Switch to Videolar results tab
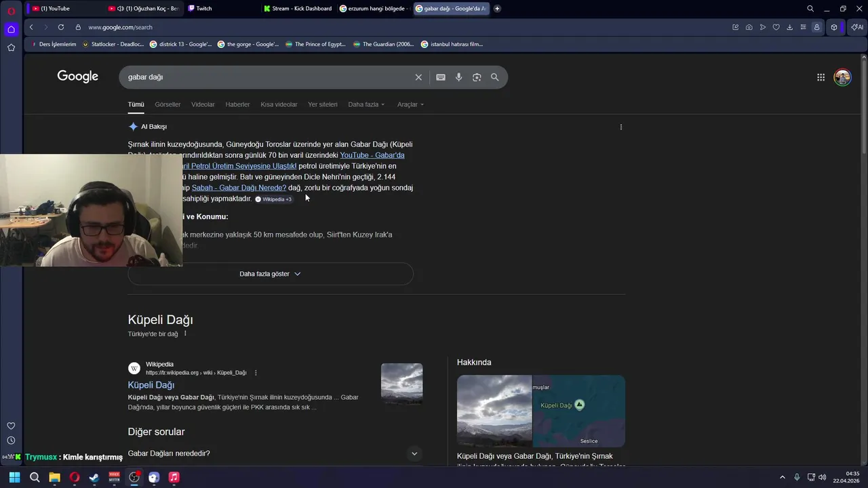 (203, 104)
